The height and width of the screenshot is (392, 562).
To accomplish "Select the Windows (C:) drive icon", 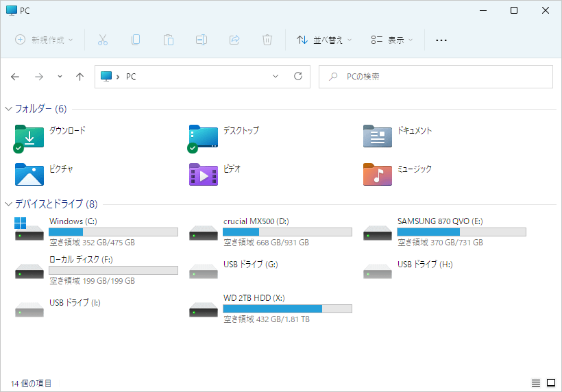I will [29, 229].
